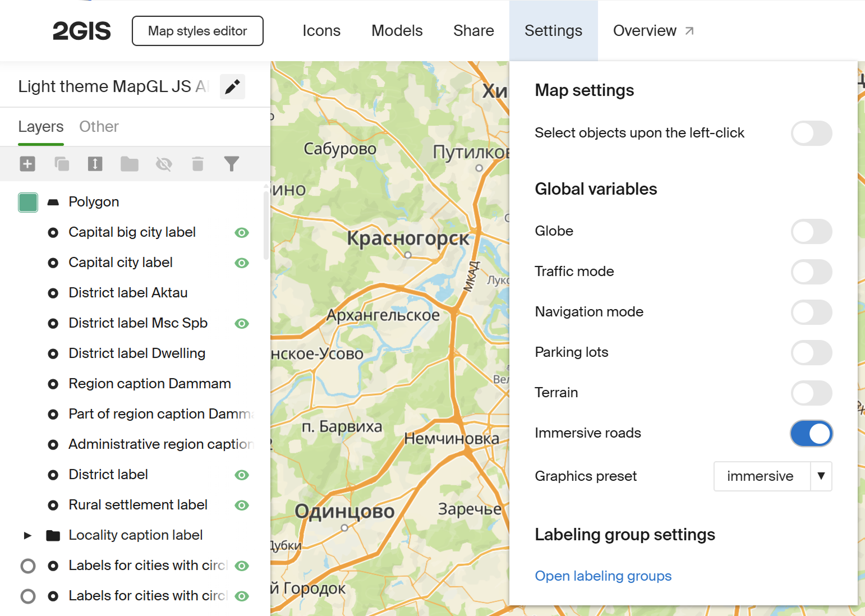This screenshot has width=865, height=616.
Task: Click the create folder icon
Action: coord(130,164)
